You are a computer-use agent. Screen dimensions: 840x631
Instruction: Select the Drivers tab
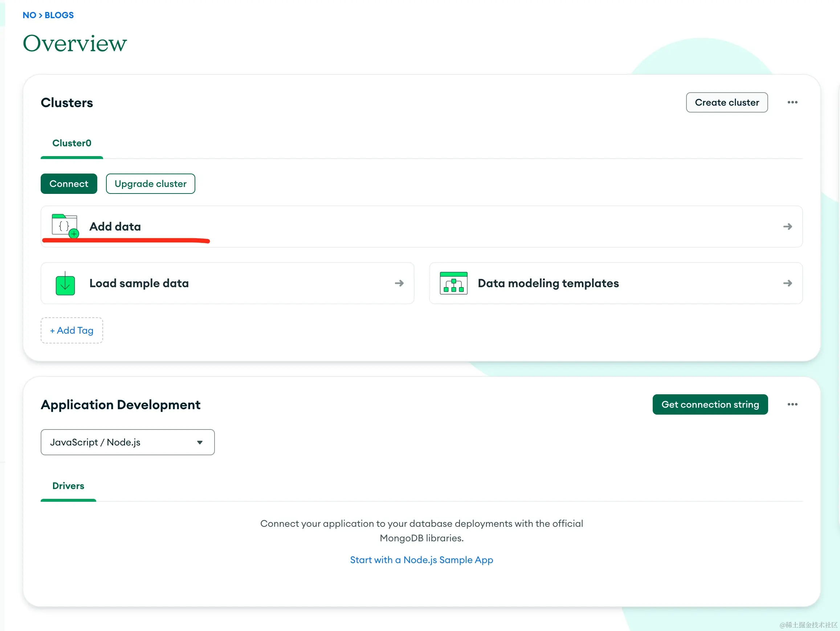coord(68,486)
